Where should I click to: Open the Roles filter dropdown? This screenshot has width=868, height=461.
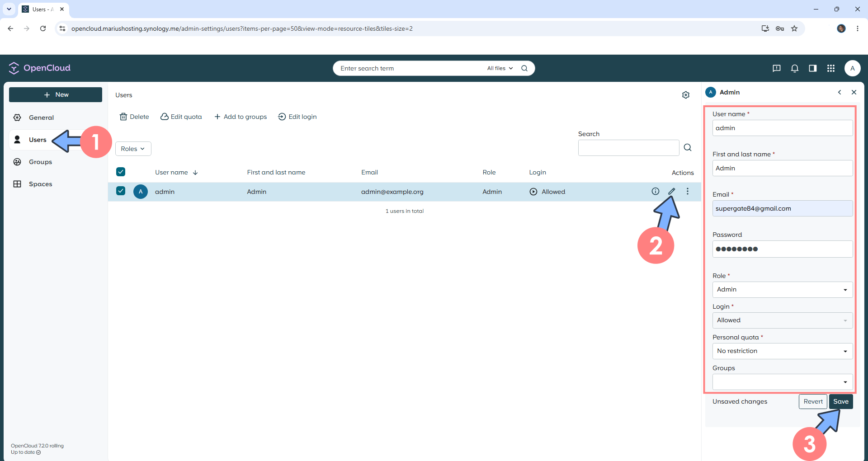pyautogui.click(x=133, y=149)
